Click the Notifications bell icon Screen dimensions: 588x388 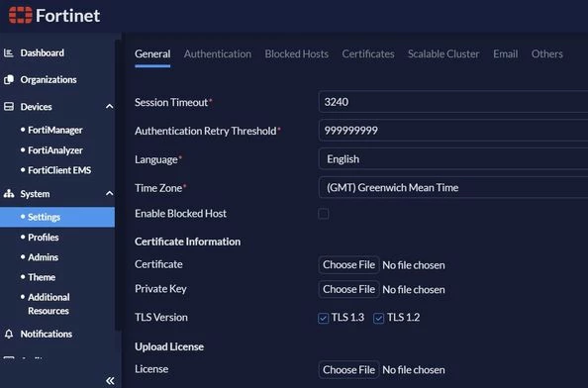click(x=9, y=334)
